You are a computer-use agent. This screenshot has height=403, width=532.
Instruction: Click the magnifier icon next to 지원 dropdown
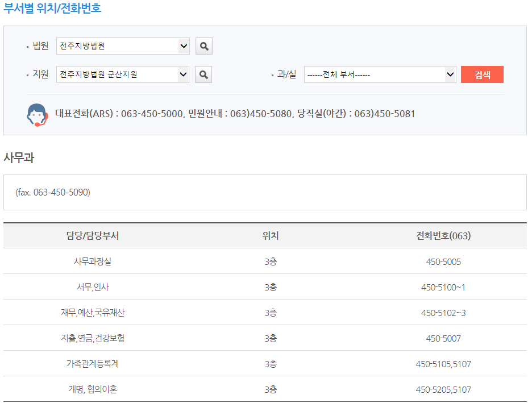pyautogui.click(x=203, y=74)
